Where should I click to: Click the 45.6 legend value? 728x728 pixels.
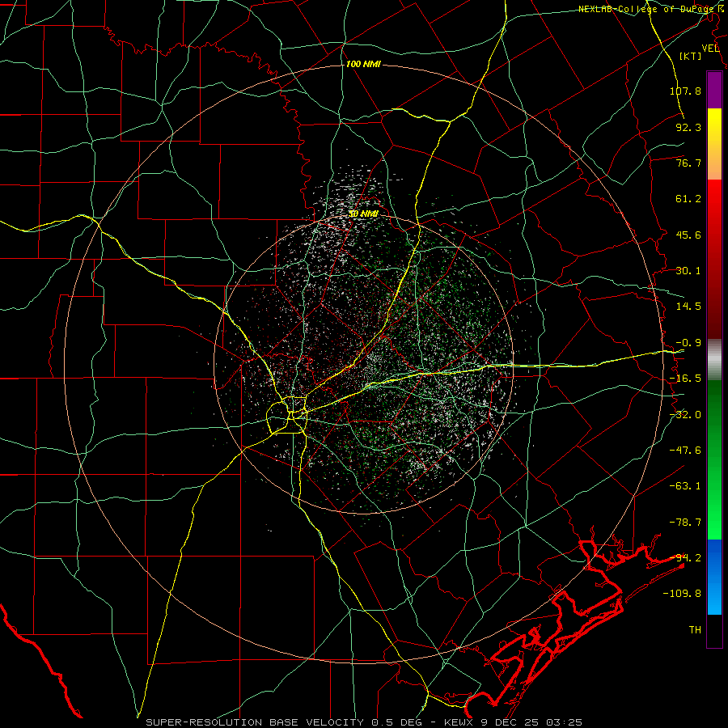click(688, 235)
